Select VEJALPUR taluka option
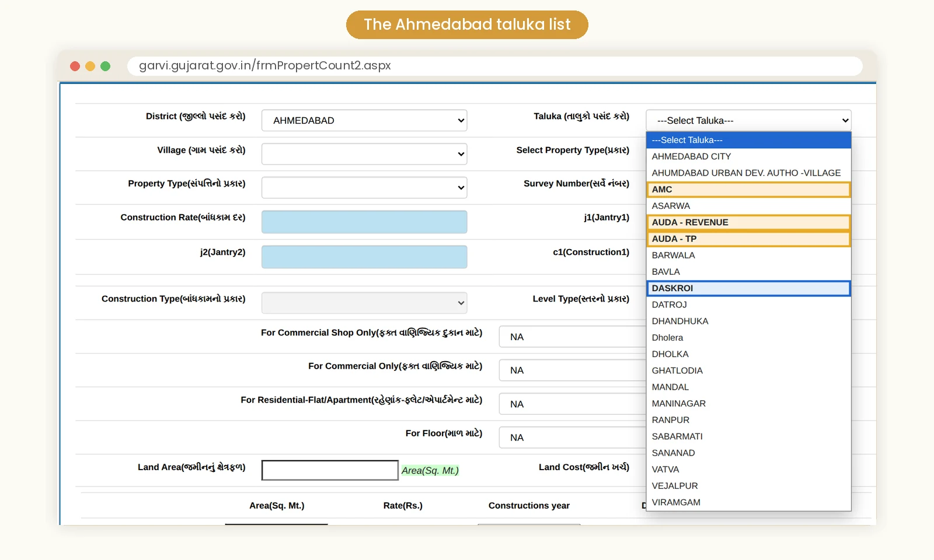The height and width of the screenshot is (560, 934). point(748,486)
